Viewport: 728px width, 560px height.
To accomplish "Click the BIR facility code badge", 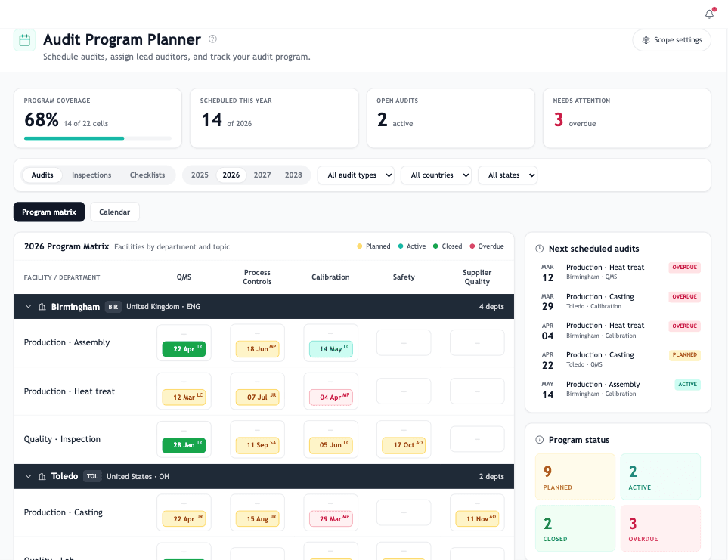I will (113, 307).
